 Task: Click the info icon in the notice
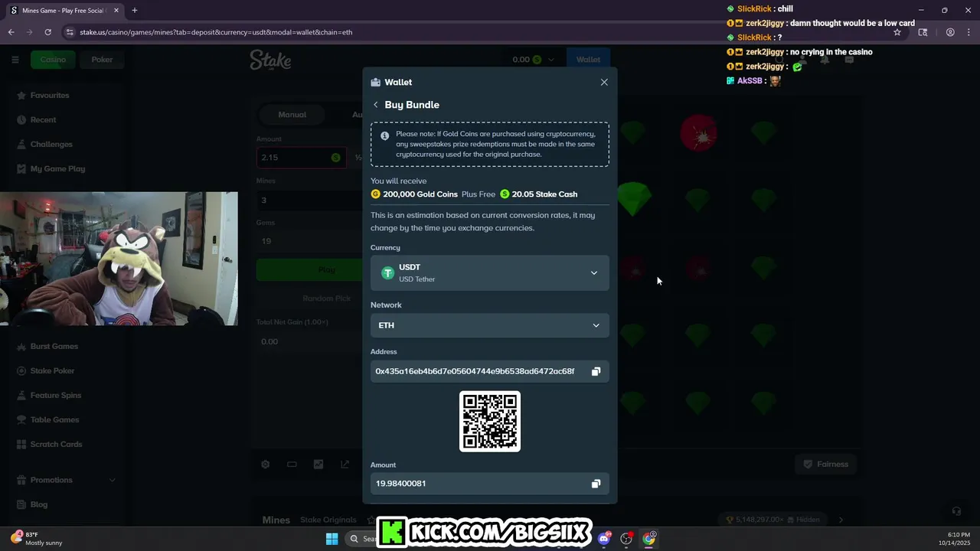pos(384,135)
